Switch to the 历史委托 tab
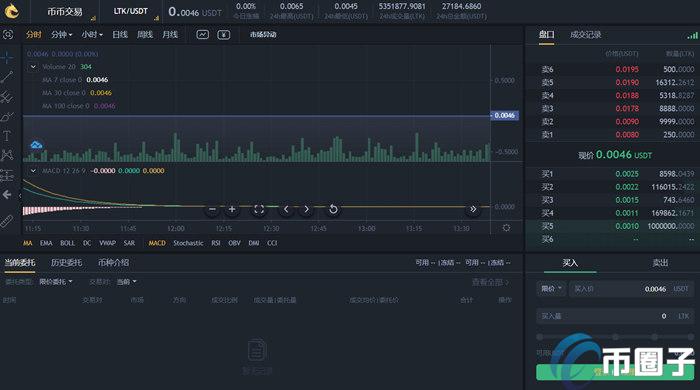 (x=66, y=263)
